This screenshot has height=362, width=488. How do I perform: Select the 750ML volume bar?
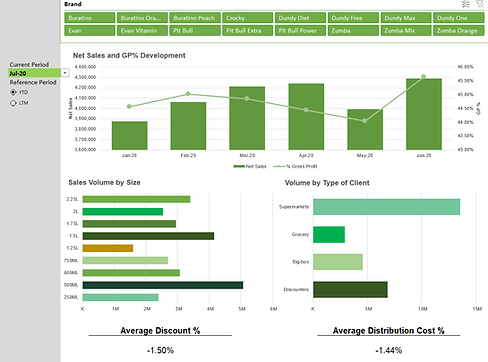click(x=125, y=260)
